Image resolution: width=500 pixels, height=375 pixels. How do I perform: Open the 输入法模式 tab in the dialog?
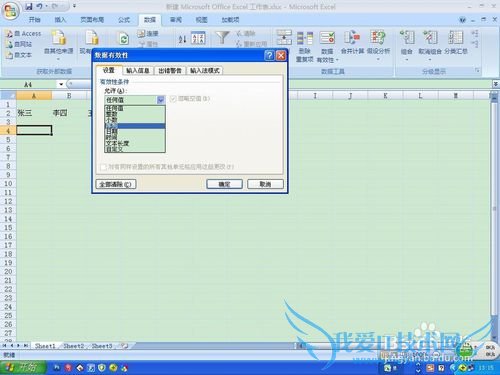coord(205,71)
